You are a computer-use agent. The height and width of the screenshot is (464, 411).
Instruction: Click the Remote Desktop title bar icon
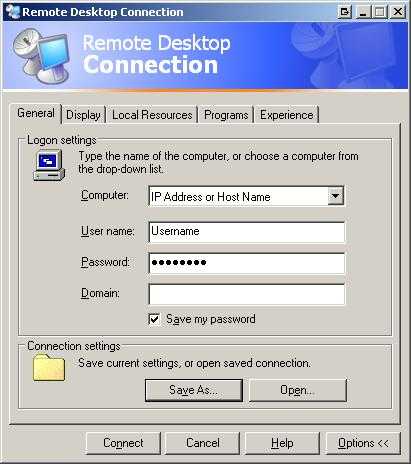click(12, 12)
